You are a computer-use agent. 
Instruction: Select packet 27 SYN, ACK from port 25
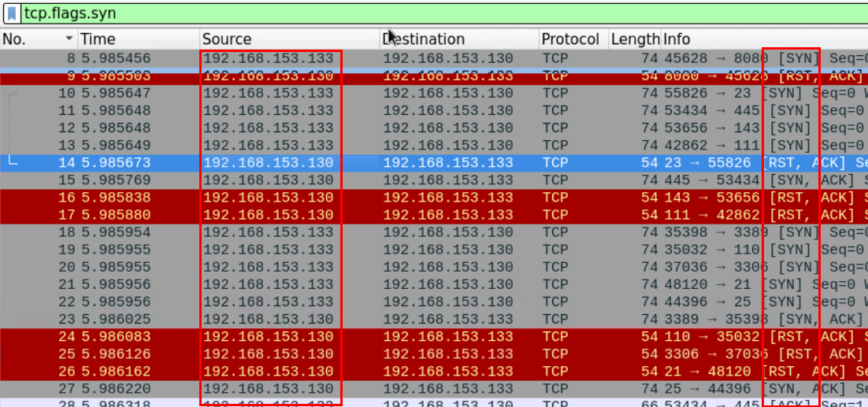(433, 388)
